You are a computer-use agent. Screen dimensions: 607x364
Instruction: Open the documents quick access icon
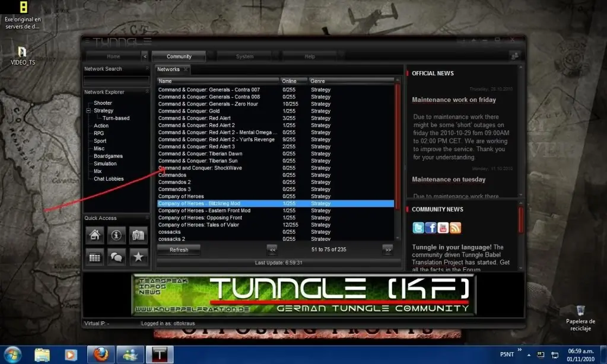(x=138, y=235)
